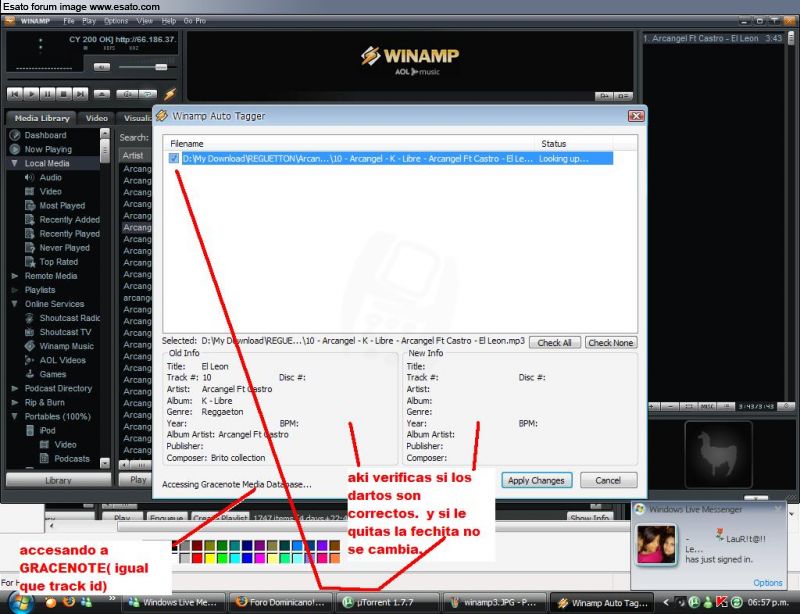Image resolution: width=800 pixels, height=614 pixels.
Task: Click the Play button in Winamp player
Action: coord(31,94)
